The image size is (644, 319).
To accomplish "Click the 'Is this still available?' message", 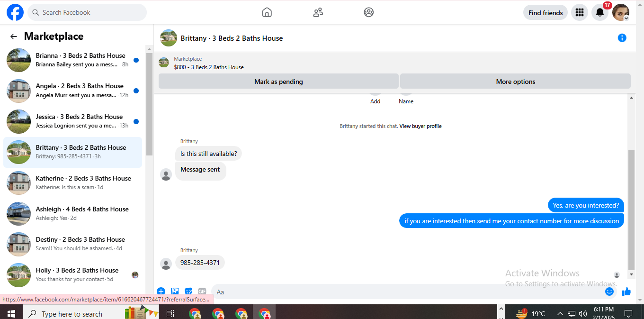I will pyautogui.click(x=208, y=154).
